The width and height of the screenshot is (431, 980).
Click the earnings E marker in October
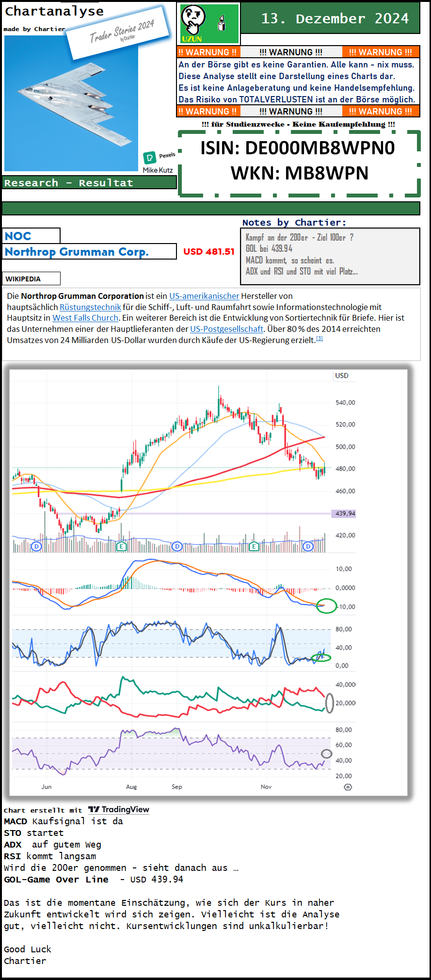[254, 546]
